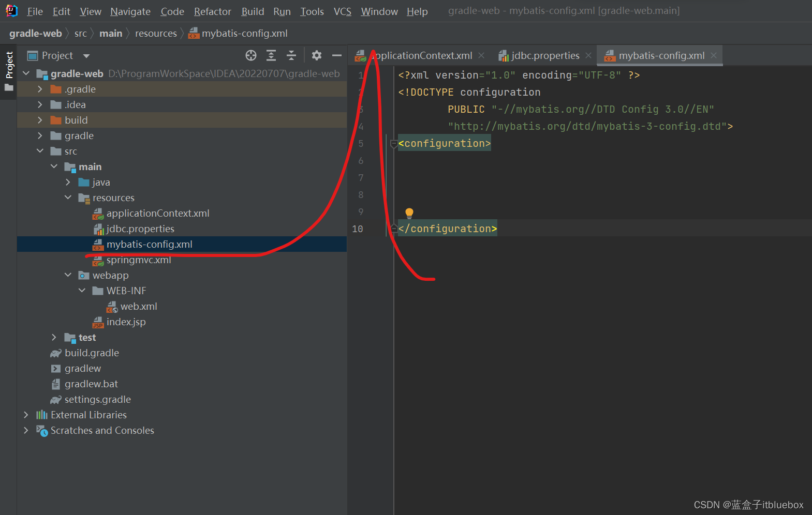The image size is (812, 515).
Task: Collapse the main folder
Action: pos(54,166)
